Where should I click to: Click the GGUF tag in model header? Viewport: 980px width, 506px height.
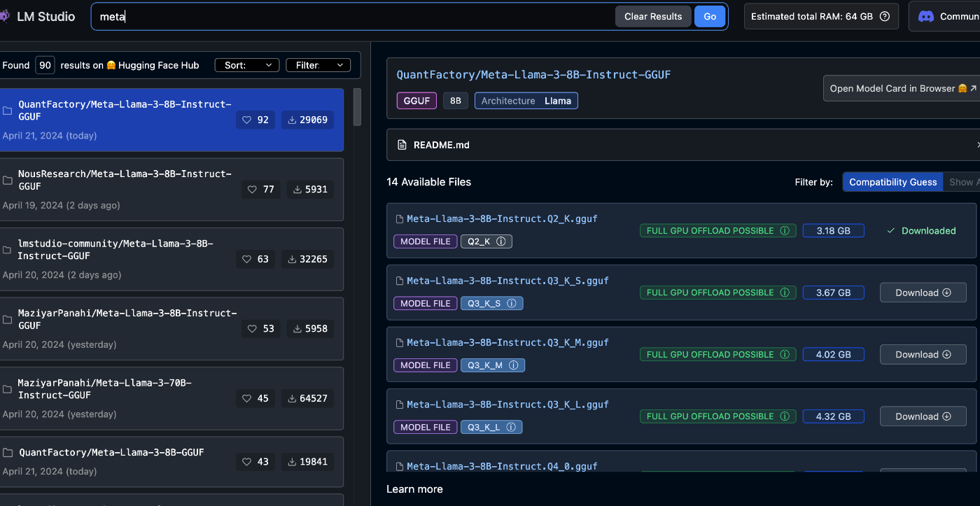coord(416,101)
